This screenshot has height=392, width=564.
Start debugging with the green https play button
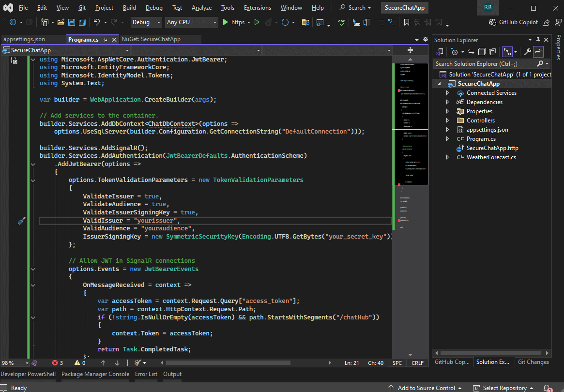pyautogui.click(x=226, y=22)
